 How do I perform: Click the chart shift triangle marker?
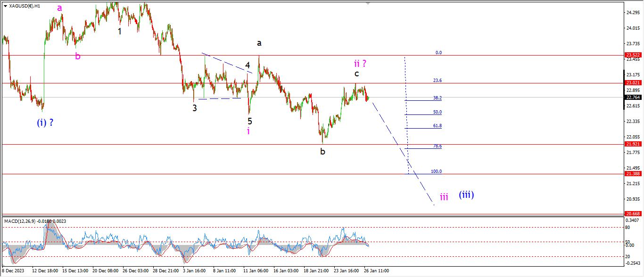pos(368,3)
